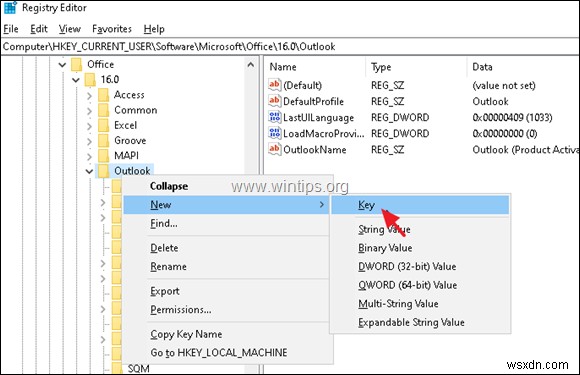Open the File menu
Image resolution: width=580 pixels, height=375 pixels.
pos(11,29)
